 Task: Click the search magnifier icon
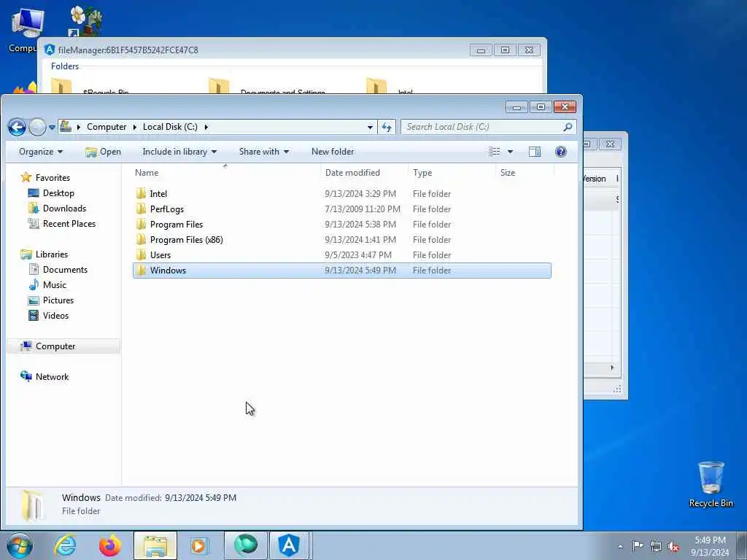pos(568,127)
